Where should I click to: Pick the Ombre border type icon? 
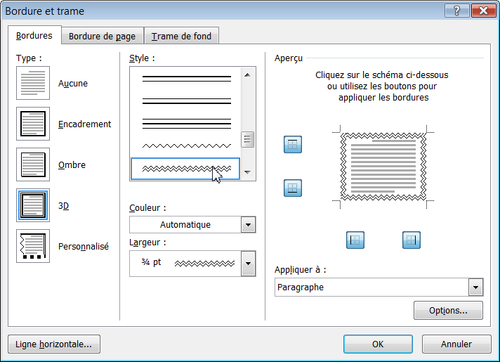pyautogui.click(x=33, y=164)
